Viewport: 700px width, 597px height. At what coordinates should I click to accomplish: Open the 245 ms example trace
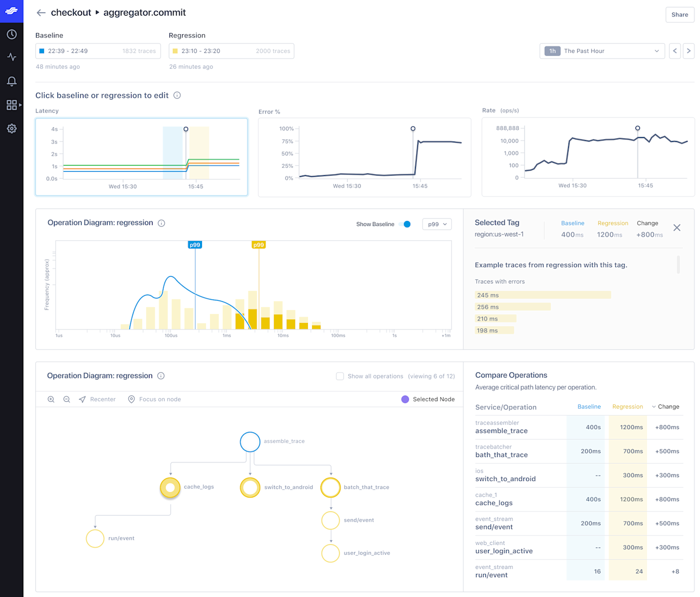click(x=543, y=295)
